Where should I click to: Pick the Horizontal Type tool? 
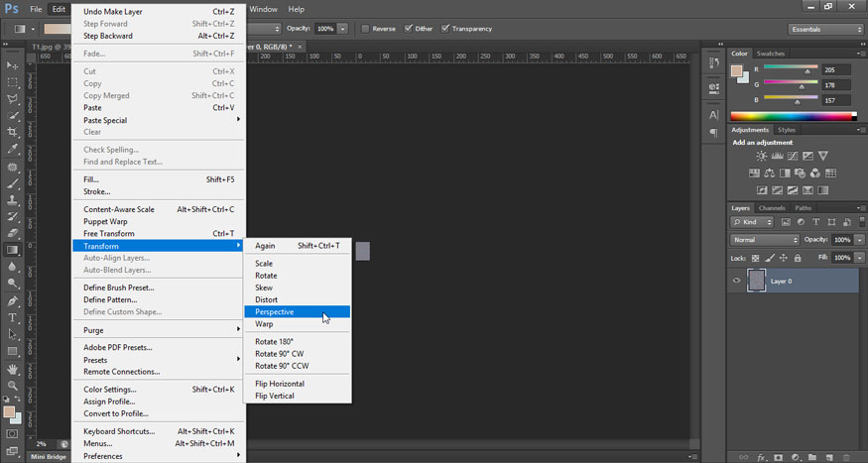pos(13,318)
